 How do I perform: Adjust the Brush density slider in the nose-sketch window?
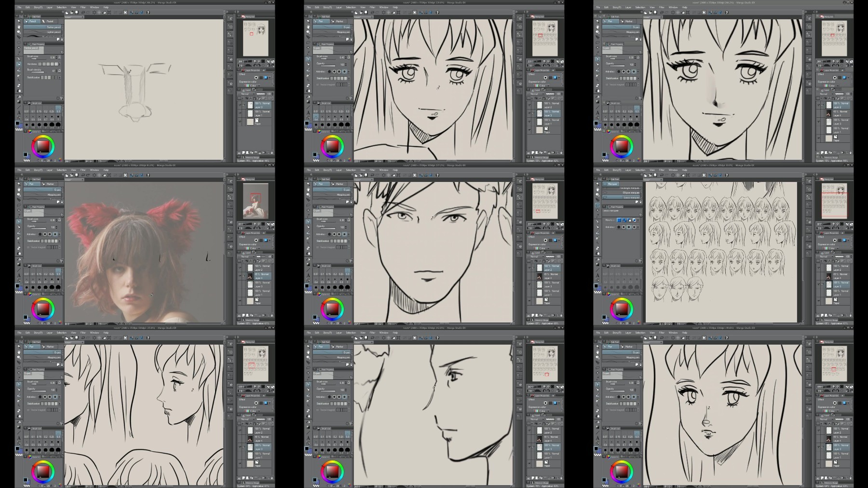click(x=38, y=72)
